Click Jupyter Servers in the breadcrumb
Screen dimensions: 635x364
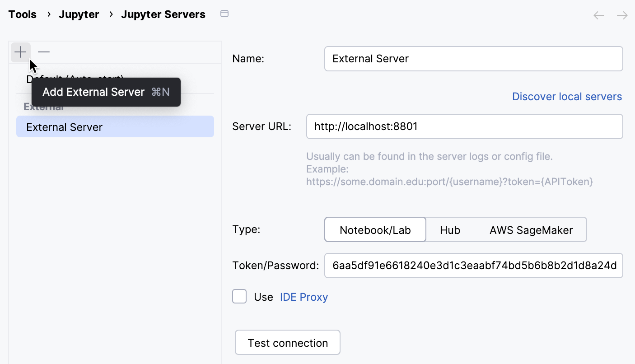163,14
